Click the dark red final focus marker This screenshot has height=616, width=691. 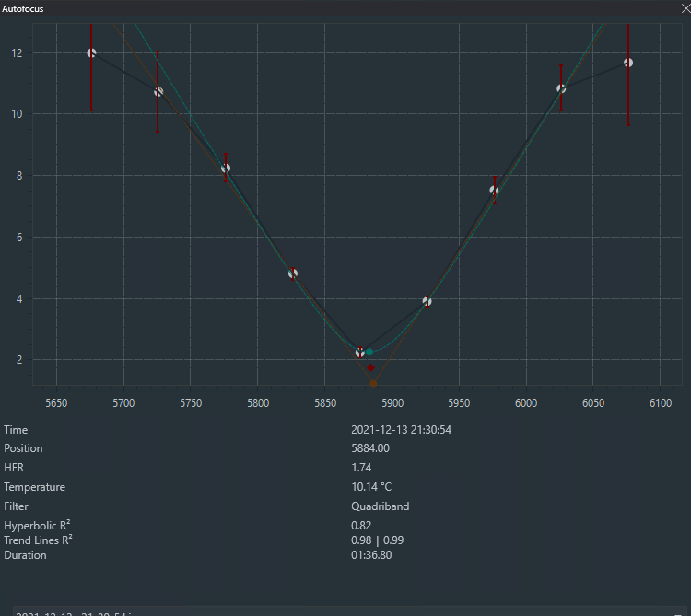coord(371,368)
